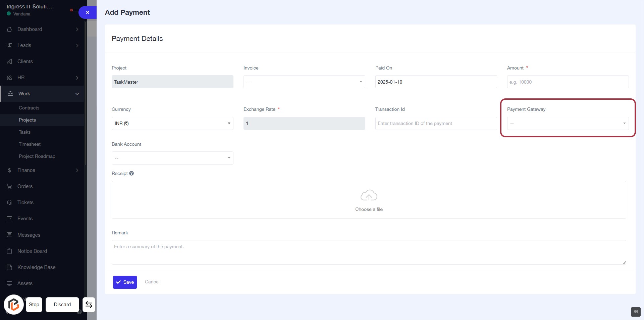Click the Clients building icon
Image resolution: width=644 pixels, height=320 pixels.
tap(9, 61)
